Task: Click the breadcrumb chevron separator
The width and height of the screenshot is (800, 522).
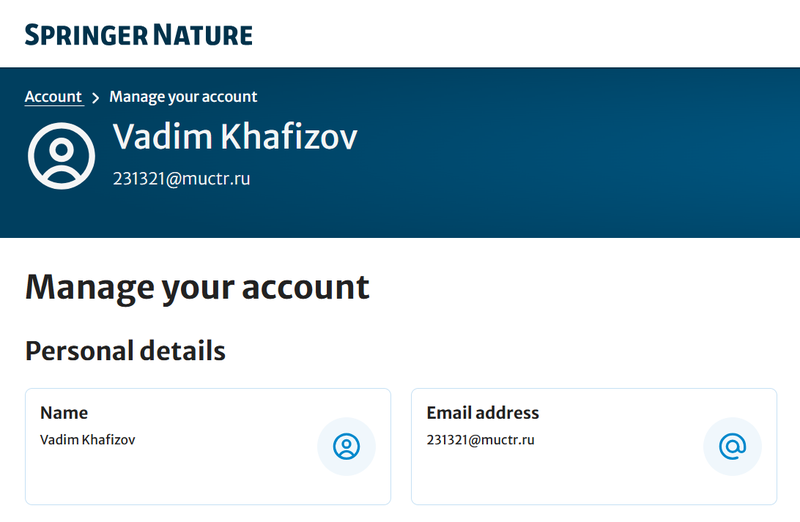Action: coord(96,98)
